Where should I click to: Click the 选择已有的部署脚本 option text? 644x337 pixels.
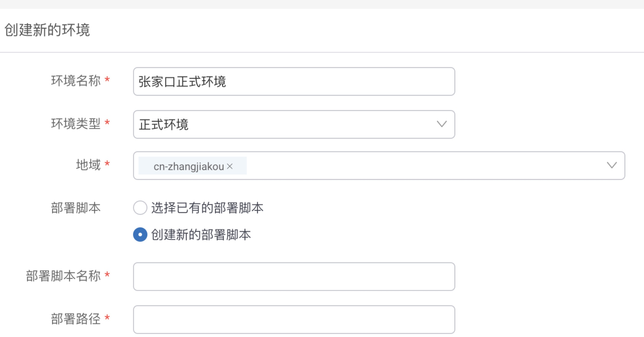pos(207,208)
